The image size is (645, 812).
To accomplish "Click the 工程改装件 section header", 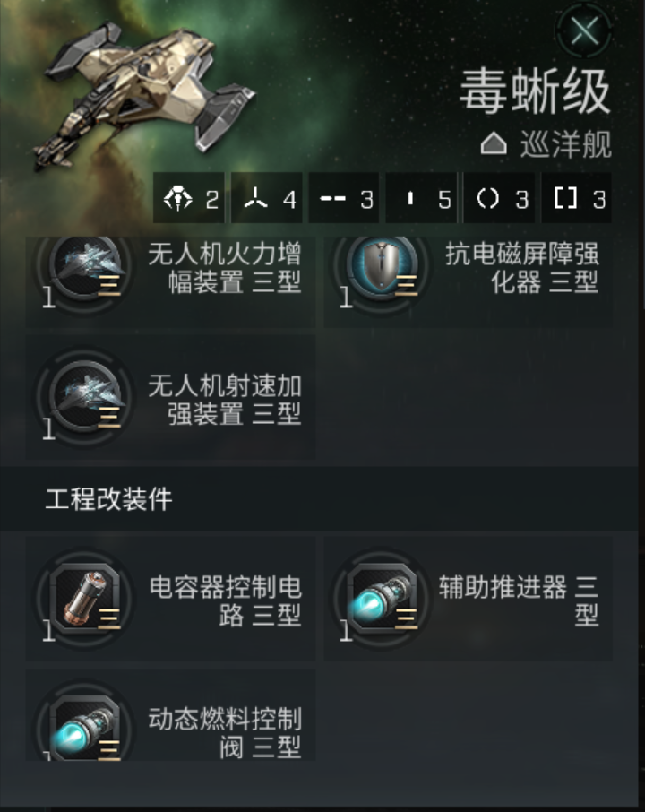I will click(319, 498).
